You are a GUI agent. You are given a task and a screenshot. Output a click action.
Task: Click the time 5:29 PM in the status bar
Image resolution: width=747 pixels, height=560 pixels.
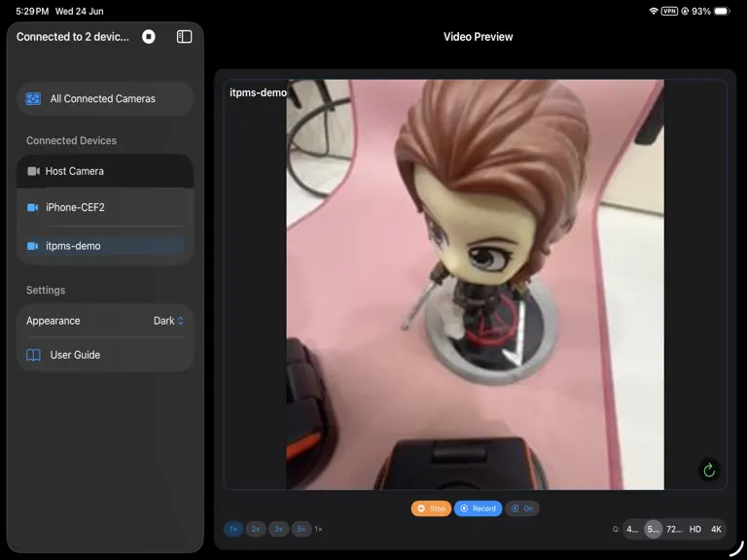pyautogui.click(x=32, y=11)
